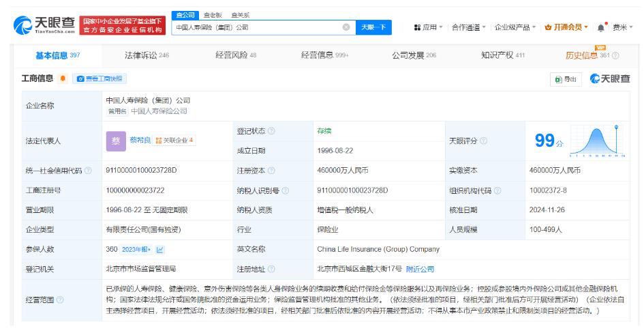Expand the 应用 dropdown menu
Screen dimensions: 644x331
(428, 27)
